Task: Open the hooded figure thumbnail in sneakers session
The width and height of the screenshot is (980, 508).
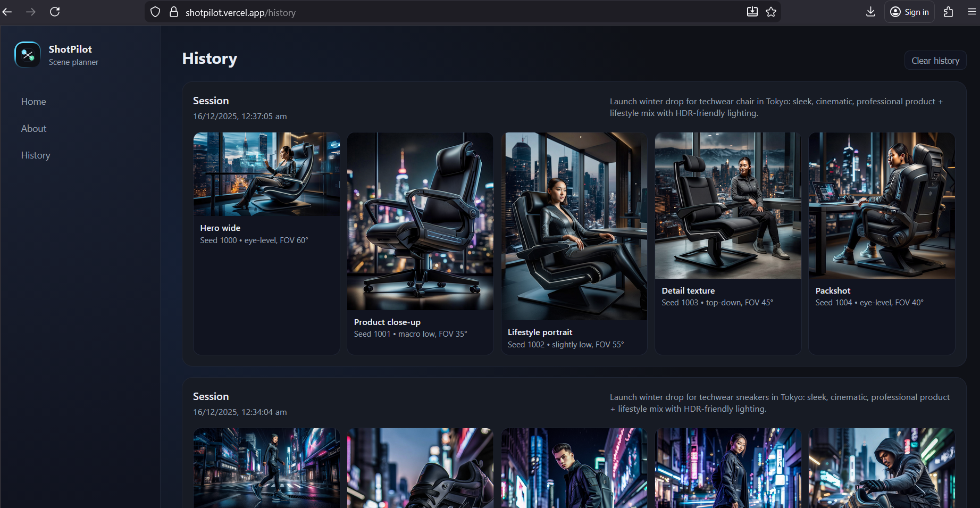Action: pyautogui.click(x=882, y=468)
